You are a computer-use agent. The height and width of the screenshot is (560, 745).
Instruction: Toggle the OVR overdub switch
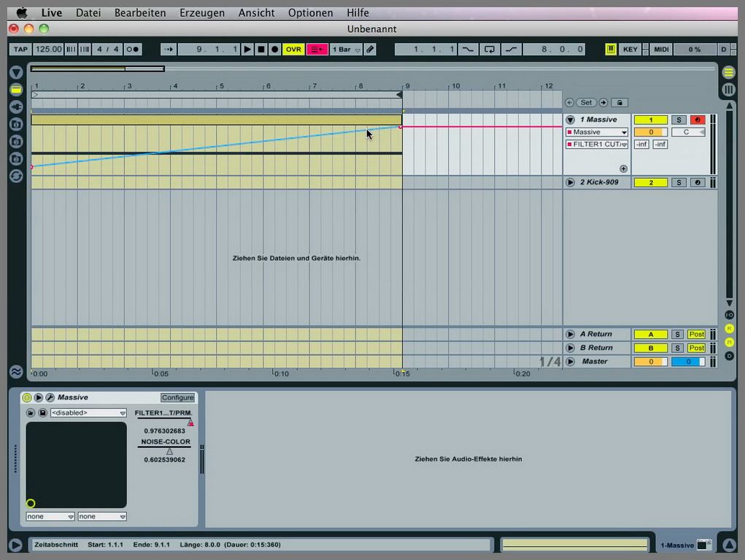click(x=293, y=49)
